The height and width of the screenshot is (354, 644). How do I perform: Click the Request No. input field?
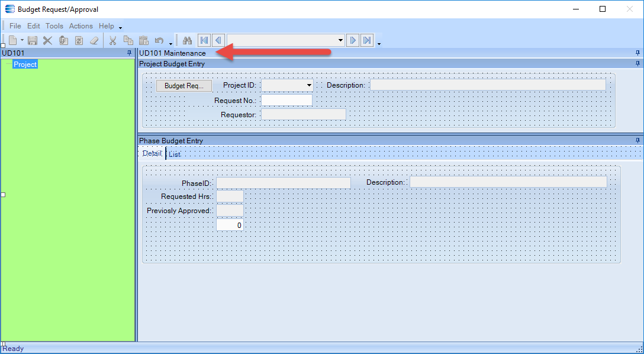286,100
